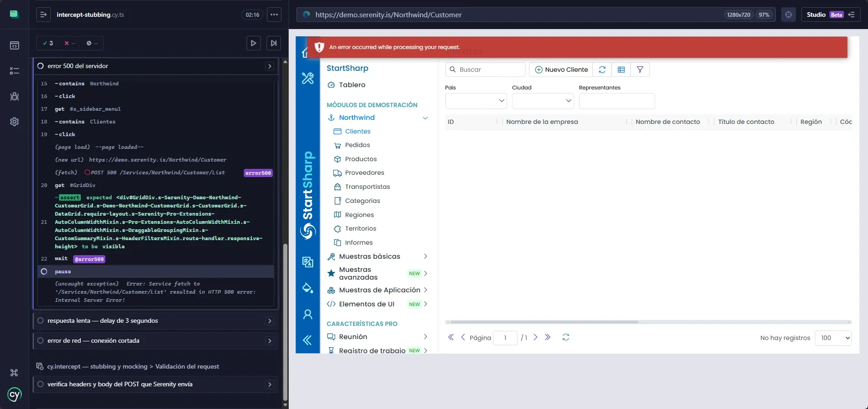
Task: Click the grid refresh icon beside Nuevo Cliente
Action: coord(602,69)
